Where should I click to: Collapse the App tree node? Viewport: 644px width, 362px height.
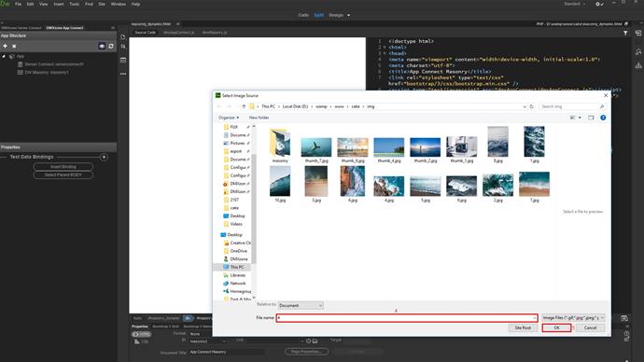[4, 56]
